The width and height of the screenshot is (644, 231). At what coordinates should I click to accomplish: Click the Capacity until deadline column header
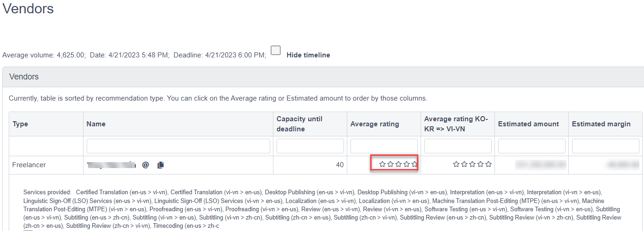pyautogui.click(x=300, y=124)
